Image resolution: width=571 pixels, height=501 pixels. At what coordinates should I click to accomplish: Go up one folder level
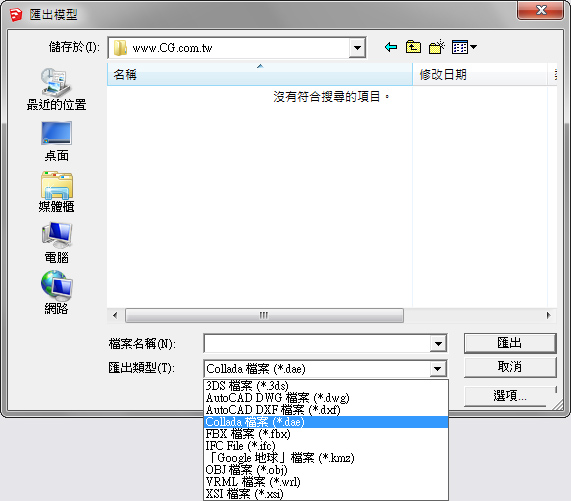tap(413, 47)
